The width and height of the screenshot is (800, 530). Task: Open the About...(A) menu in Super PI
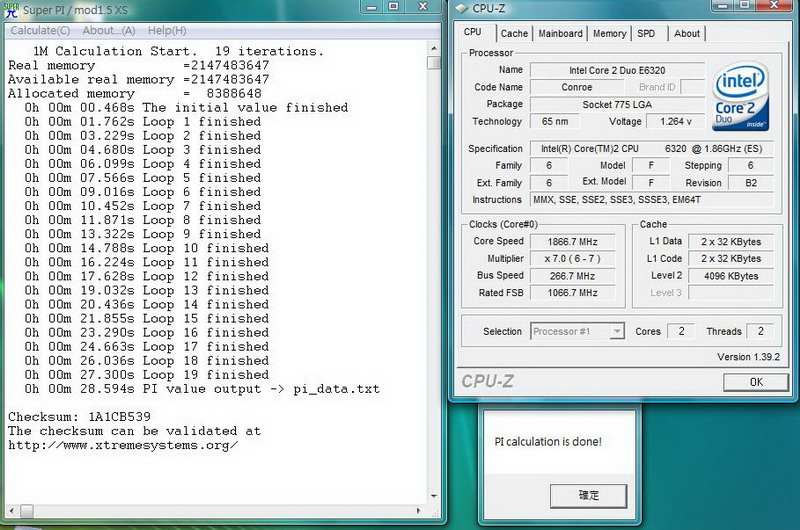pyautogui.click(x=109, y=31)
